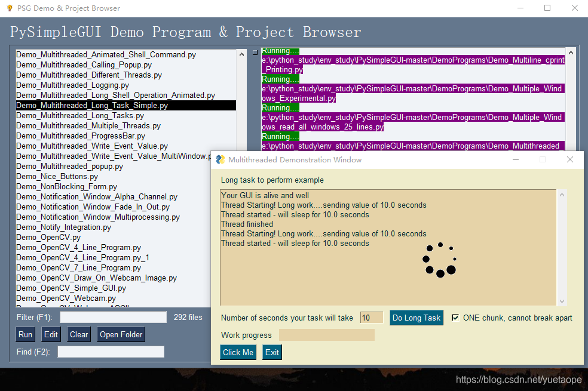Click the animated loading spinner
Screen dimensions: 588x391
coord(439,260)
